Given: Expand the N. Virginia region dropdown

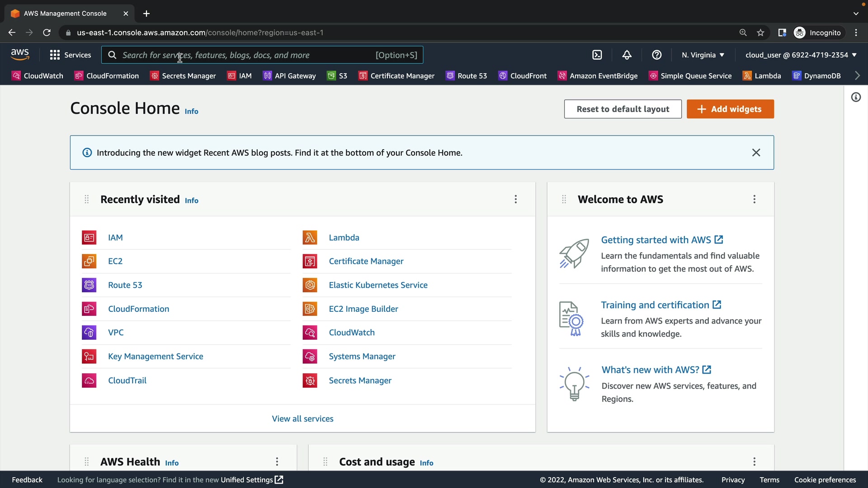Looking at the screenshot, I should click(x=703, y=55).
